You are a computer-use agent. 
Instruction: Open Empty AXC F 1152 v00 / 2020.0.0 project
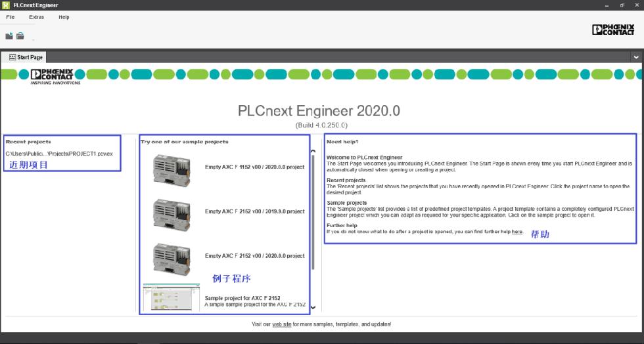coord(255,167)
